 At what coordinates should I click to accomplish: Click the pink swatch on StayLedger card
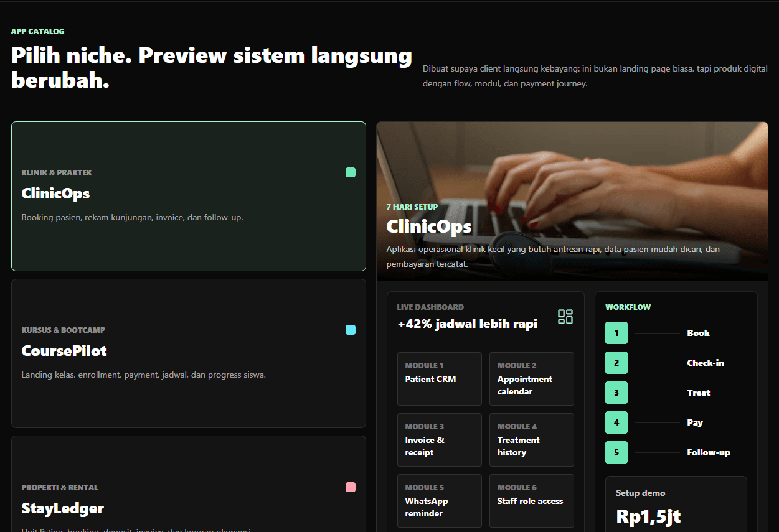click(351, 487)
